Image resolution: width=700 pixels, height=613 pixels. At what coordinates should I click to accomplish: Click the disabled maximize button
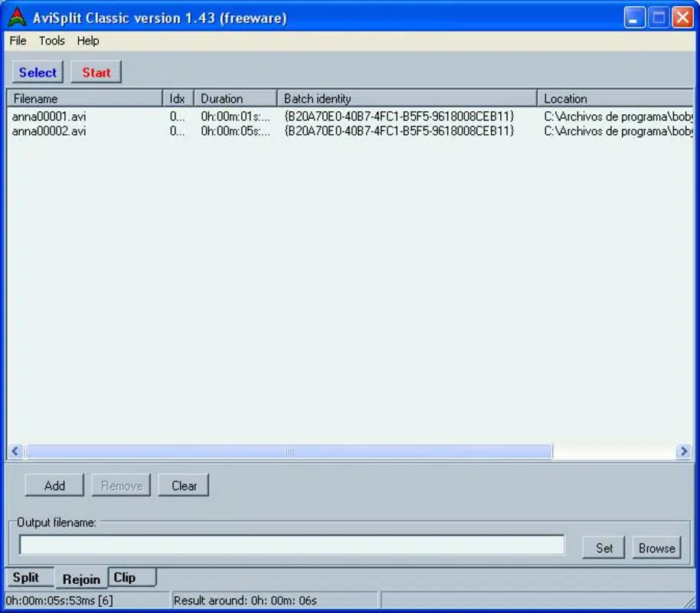pos(659,18)
